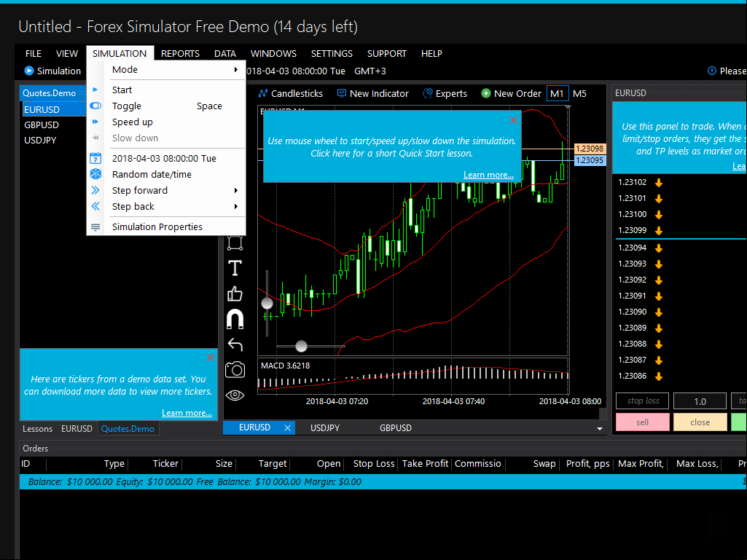
Task: Choose Toggle in Simulation menu
Action: [x=165, y=106]
